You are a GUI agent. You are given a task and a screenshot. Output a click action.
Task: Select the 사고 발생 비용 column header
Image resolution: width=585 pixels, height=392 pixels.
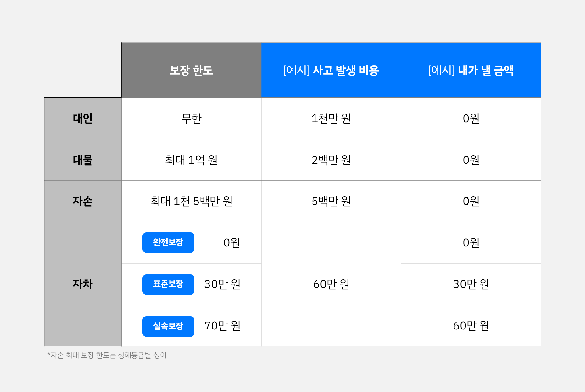click(331, 70)
